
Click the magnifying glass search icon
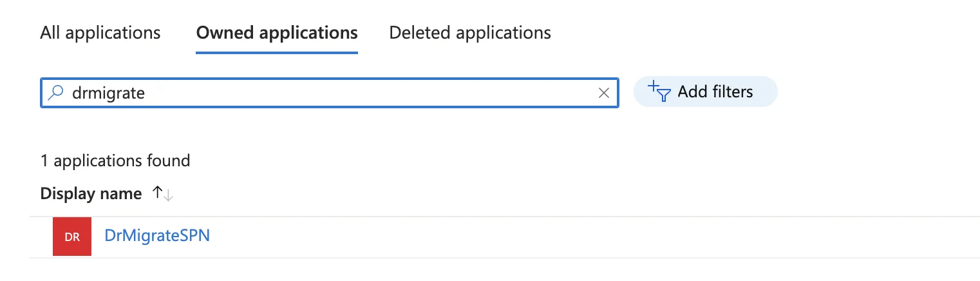tap(56, 93)
